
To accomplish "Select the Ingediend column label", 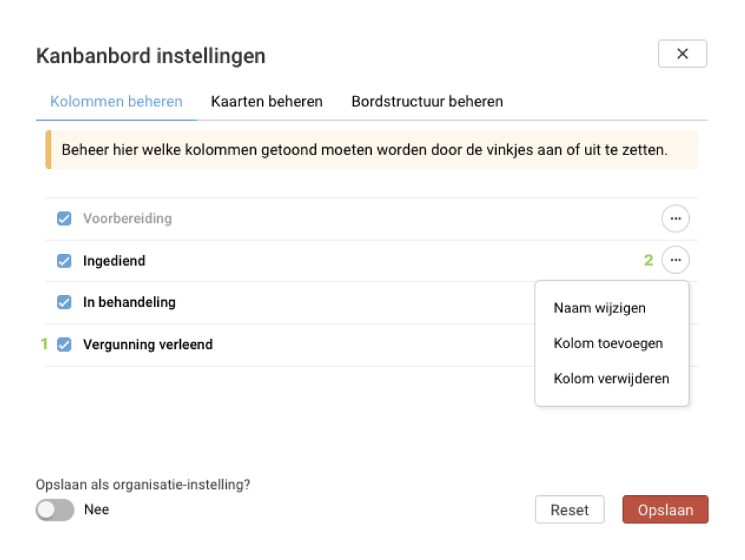I will (x=114, y=261).
